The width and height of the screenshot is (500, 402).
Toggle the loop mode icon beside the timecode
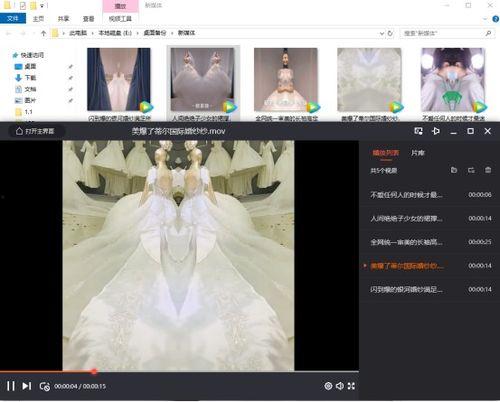(45, 386)
